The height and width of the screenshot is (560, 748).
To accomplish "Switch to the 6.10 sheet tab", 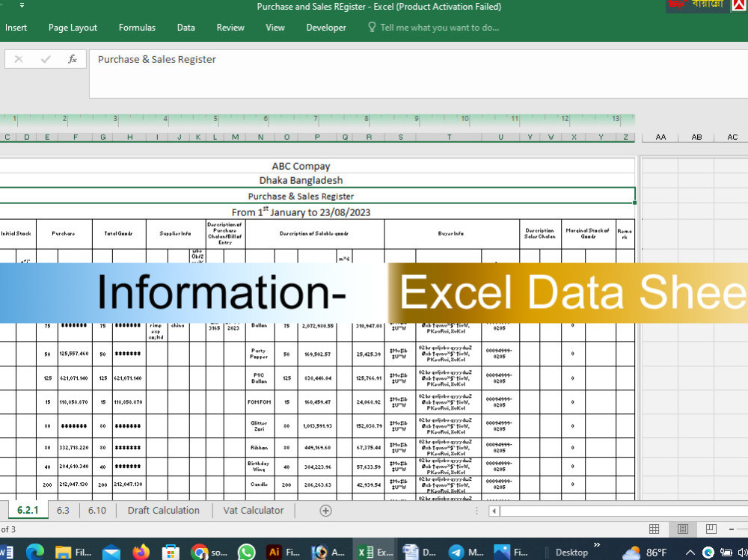I will 96,510.
